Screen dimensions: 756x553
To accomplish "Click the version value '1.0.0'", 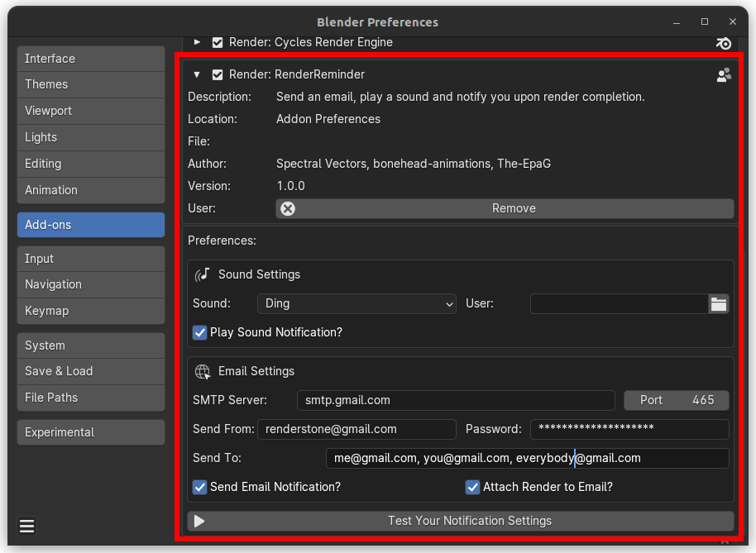I will [290, 186].
